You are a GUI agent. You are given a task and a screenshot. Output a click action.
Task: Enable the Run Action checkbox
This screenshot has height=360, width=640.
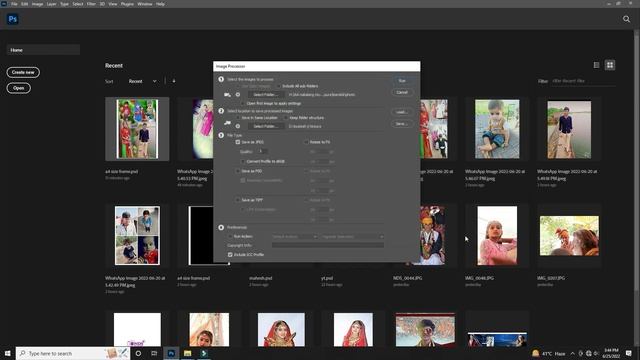(x=230, y=236)
